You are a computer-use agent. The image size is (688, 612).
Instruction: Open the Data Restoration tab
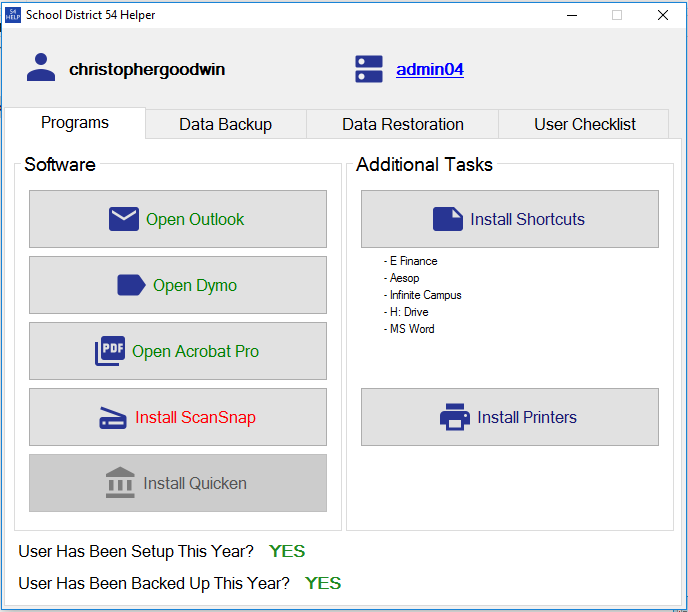point(402,125)
